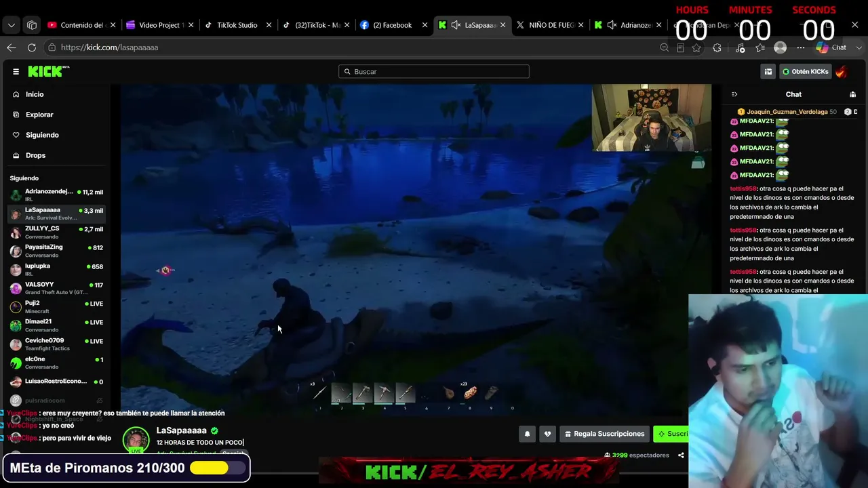The image size is (868, 488).
Task: Open the reader view icon in address bar
Action: pos(680,47)
